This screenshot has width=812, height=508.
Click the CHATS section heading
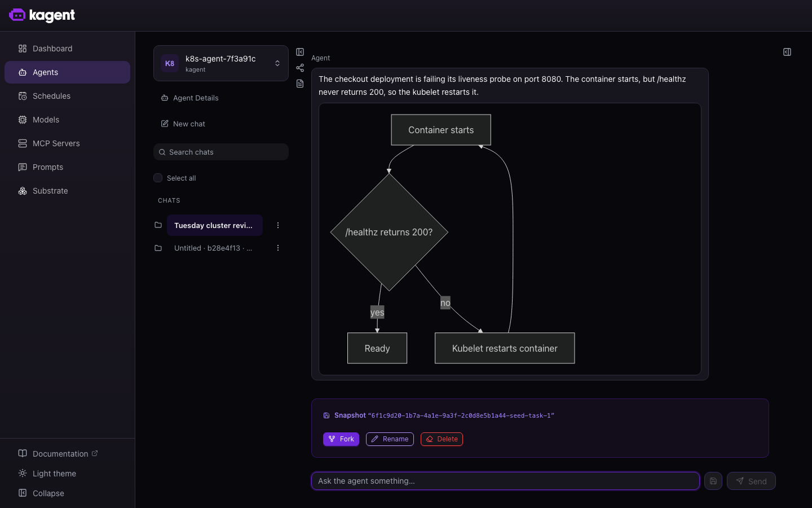coord(169,200)
